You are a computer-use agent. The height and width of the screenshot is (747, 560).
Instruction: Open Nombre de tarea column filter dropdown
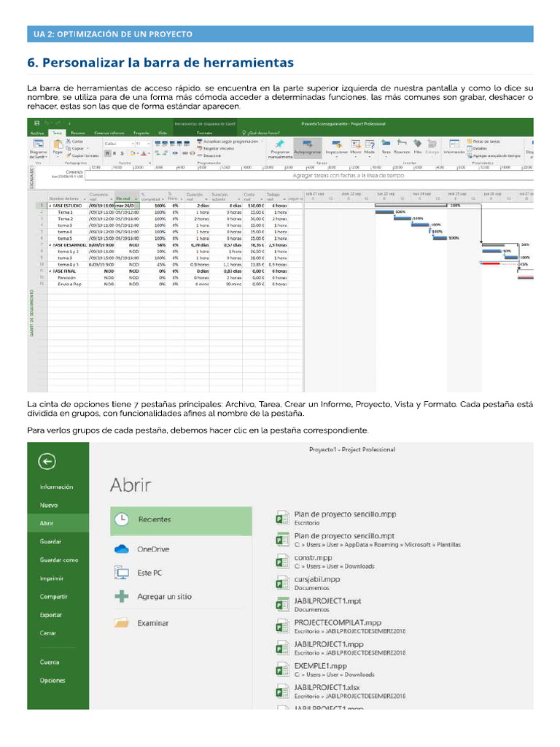85,198
